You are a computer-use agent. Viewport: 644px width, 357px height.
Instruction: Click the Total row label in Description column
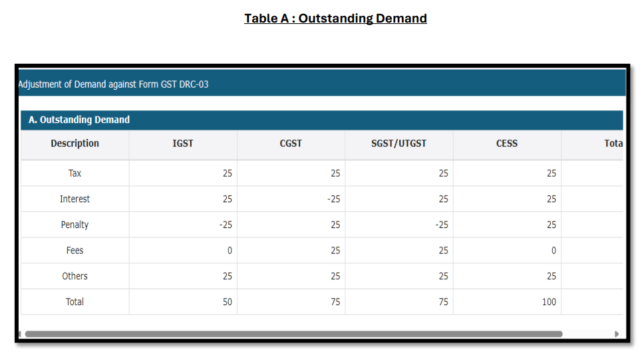75,302
